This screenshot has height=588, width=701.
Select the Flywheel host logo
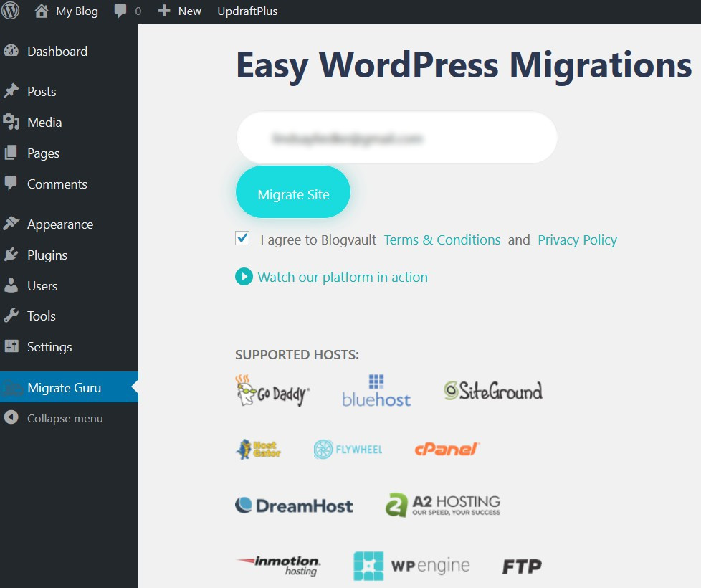348,450
